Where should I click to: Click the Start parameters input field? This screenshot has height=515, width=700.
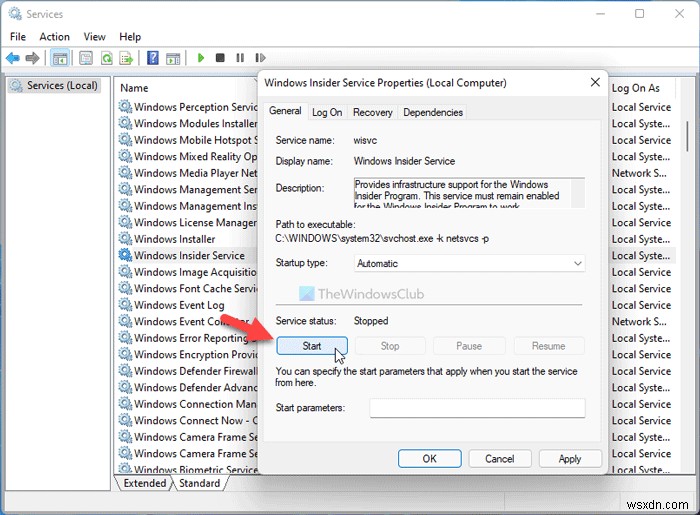tap(477, 408)
